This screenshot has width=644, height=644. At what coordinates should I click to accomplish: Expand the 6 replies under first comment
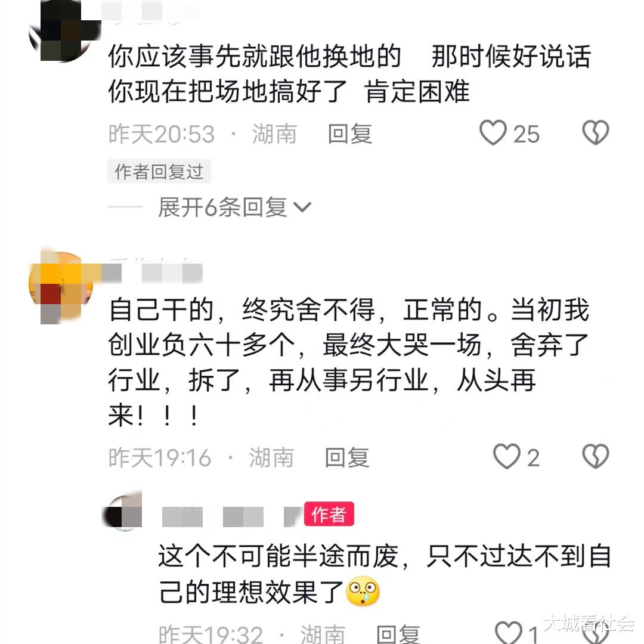(235, 207)
